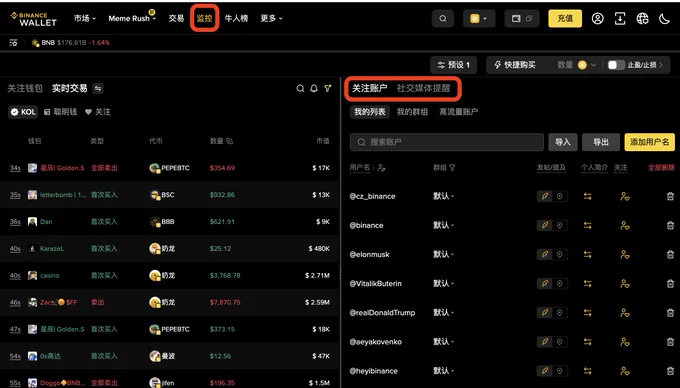Viewport: 680px width, 388px height.
Task: Switch to the 高流量账户 tab
Action: (x=458, y=112)
